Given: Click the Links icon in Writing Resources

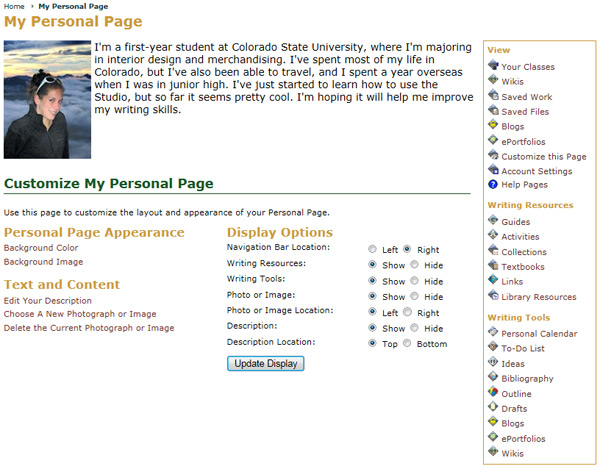Looking at the screenshot, I should pyautogui.click(x=493, y=280).
